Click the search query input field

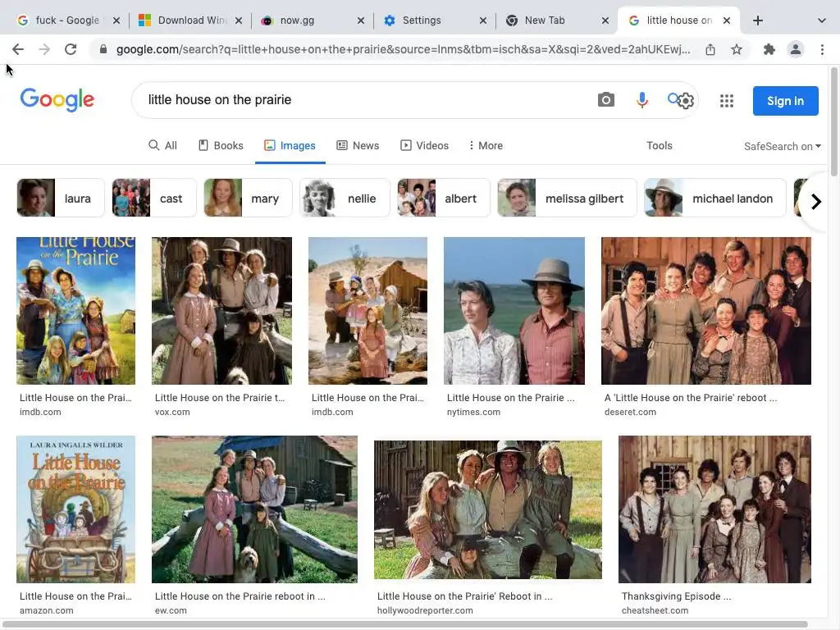coord(364,99)
